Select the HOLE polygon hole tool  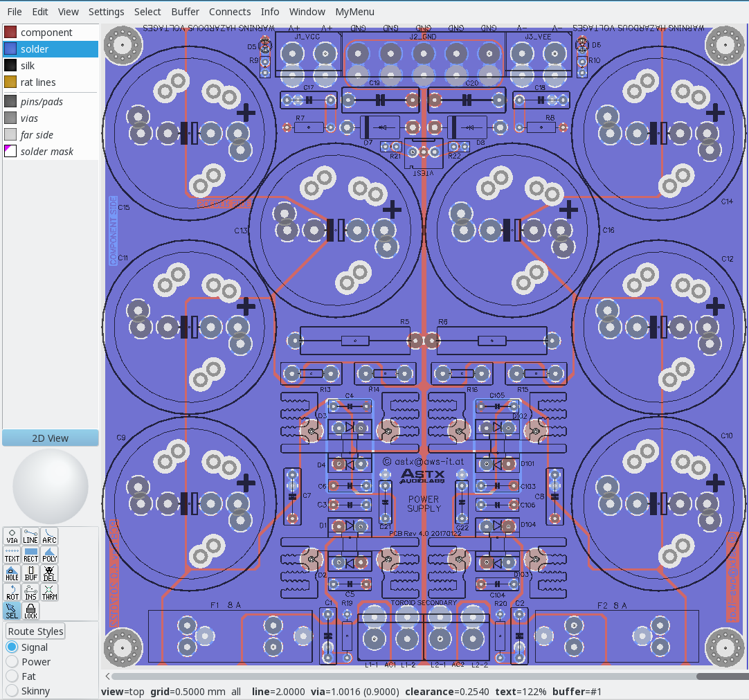12,573
